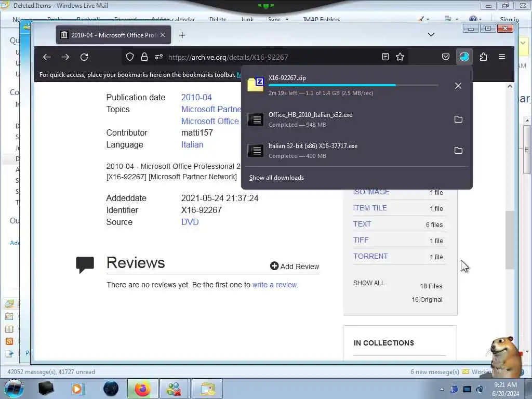This screenshot has height=399, width=532.
Task: Click the Firefox page vertical scrollbar thumb
Action: coord(510,240)
